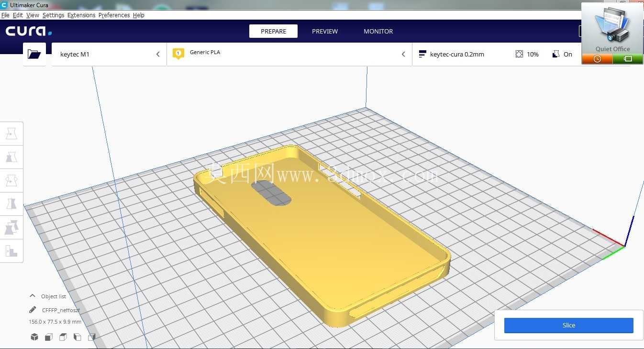Expand the Generic PLA material selector
The image size is (644, 349).
pyautogui.click(x=289, y=54)
